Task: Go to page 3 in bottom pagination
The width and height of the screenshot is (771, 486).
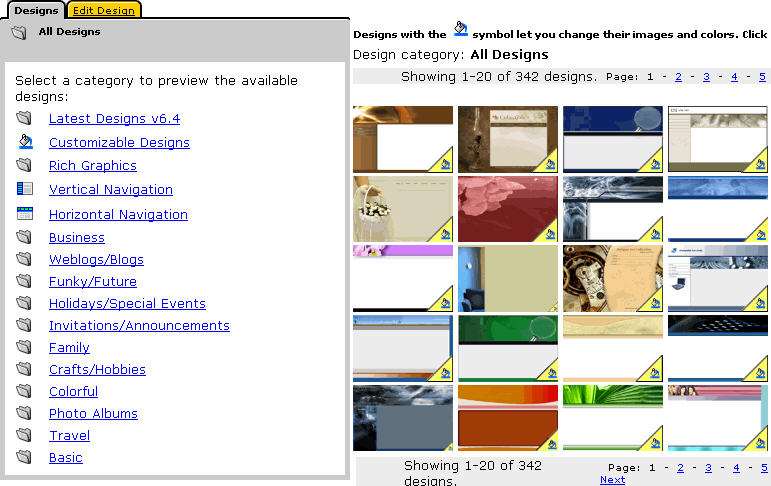Action: click(x=709, y=468)
